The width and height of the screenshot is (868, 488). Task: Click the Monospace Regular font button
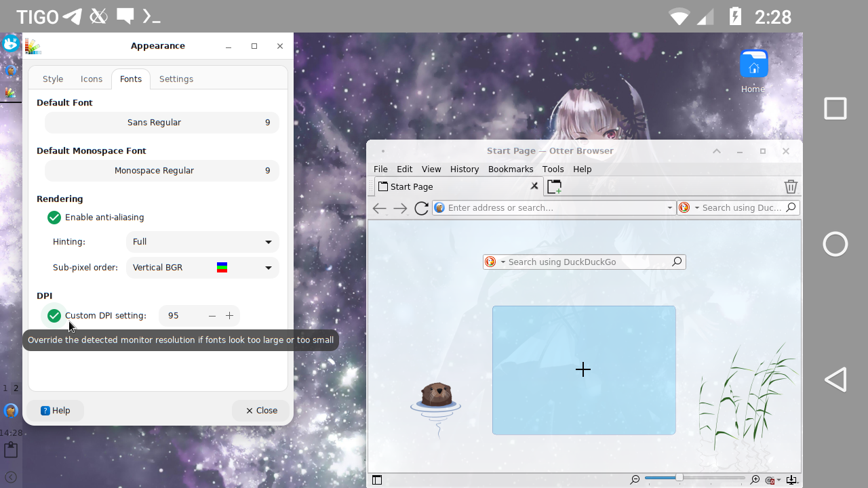162,171
